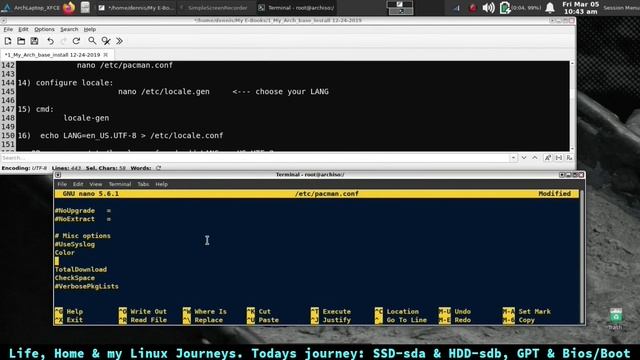Switch to SimpleScreenRecorder taskbar button

click(216, 7)
